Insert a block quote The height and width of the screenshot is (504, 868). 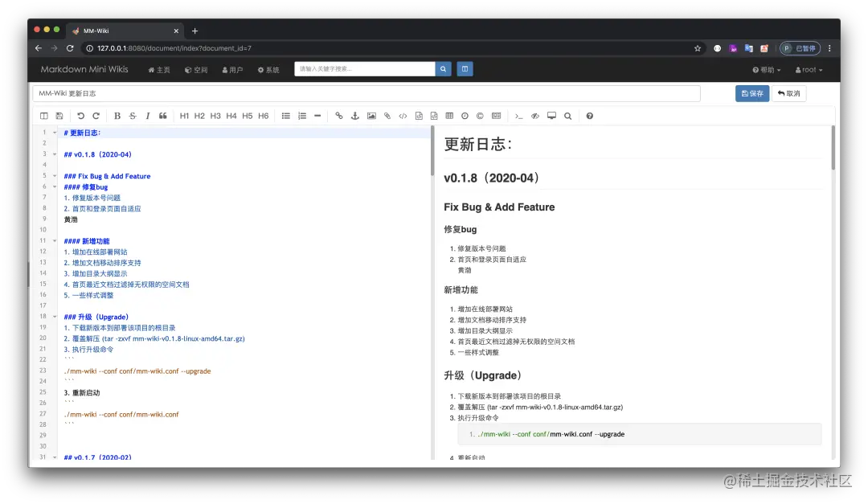click(162, 116)
